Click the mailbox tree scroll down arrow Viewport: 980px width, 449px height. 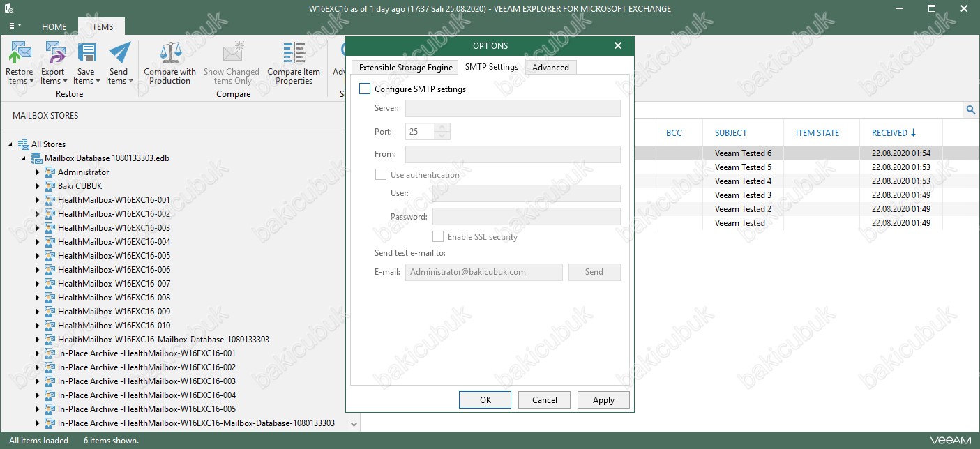click(354, 423)
